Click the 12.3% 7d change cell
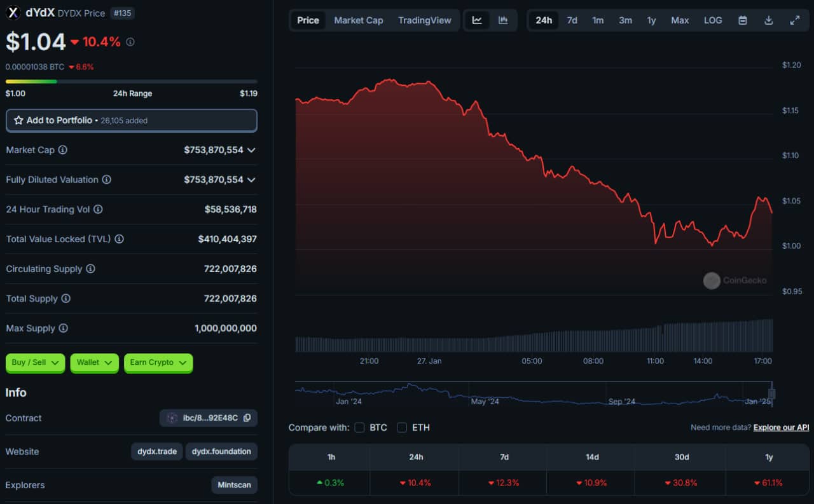 pos(502,482)
